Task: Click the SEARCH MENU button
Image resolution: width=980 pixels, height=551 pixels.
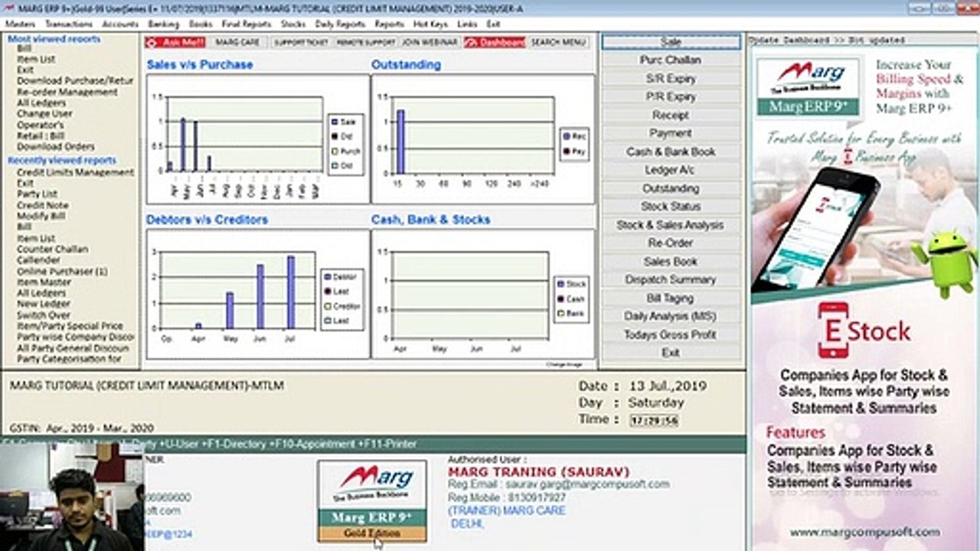Action: point(558,42)
